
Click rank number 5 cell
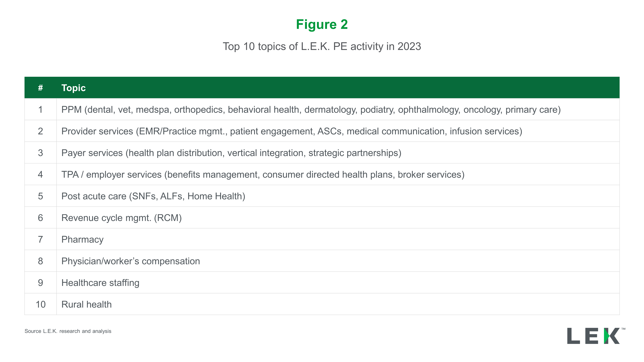pos(40,196)
